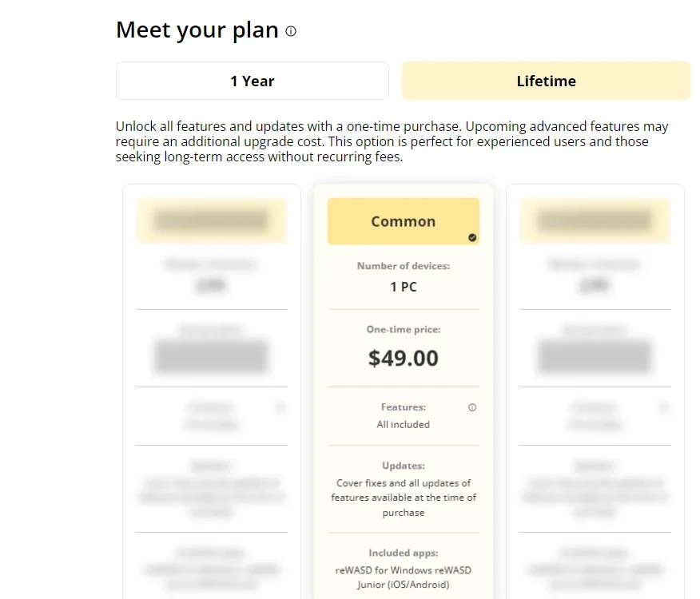
Task: Click the Meet your plan heading
Action: click(x=197, y=30)
